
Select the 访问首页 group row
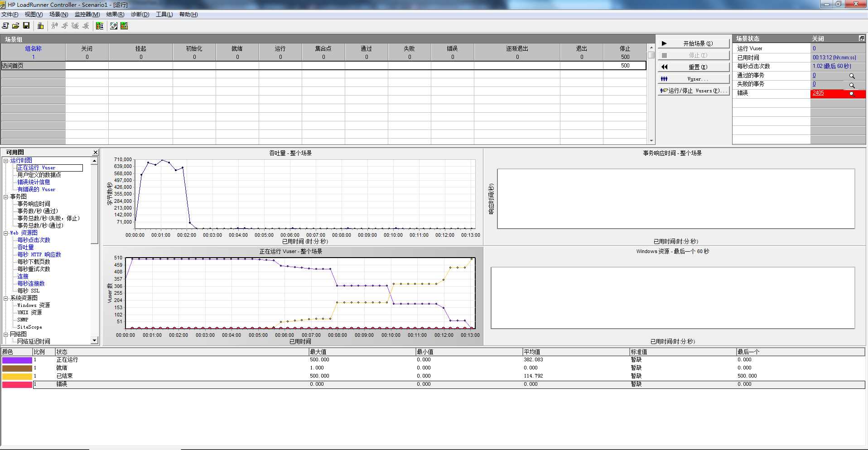click(324, 66)
